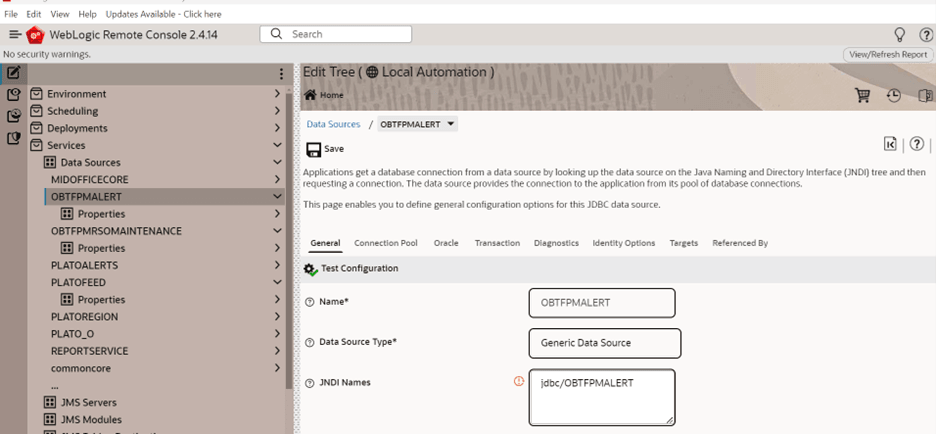Click the JMS Modules grid icon
936x434 pixels.
tap(50, 420)
